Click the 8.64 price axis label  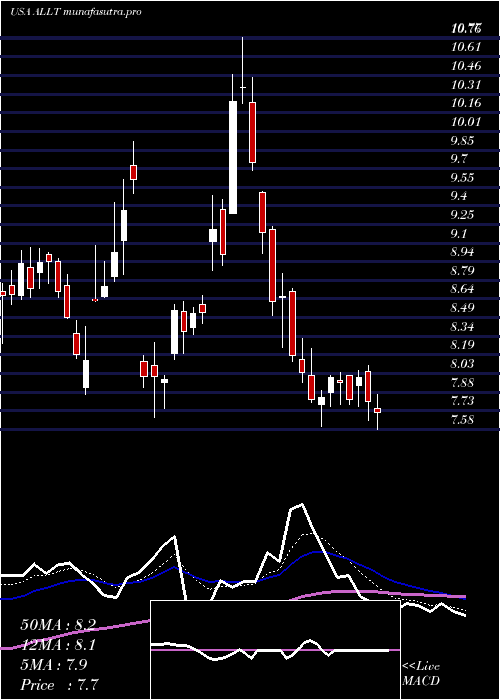pos(463,289)
